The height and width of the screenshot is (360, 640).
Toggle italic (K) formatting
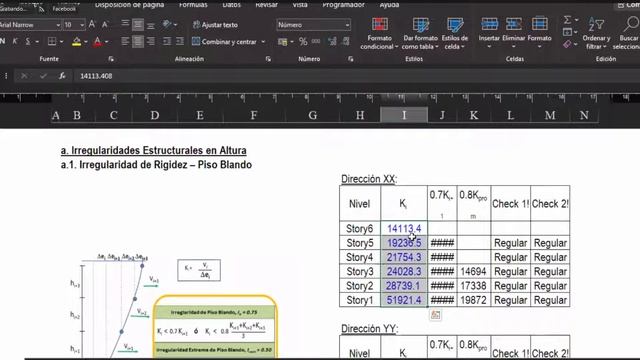(15, 41)
